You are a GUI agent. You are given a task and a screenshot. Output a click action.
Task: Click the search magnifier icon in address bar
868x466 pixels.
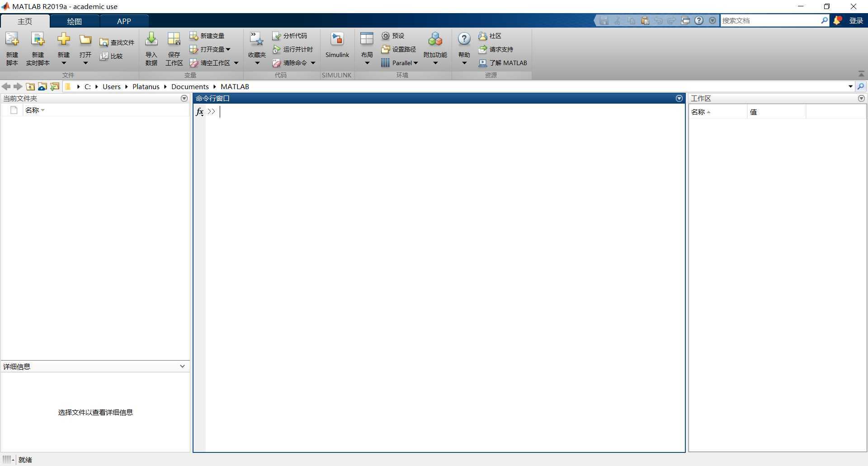pos(861,86)
